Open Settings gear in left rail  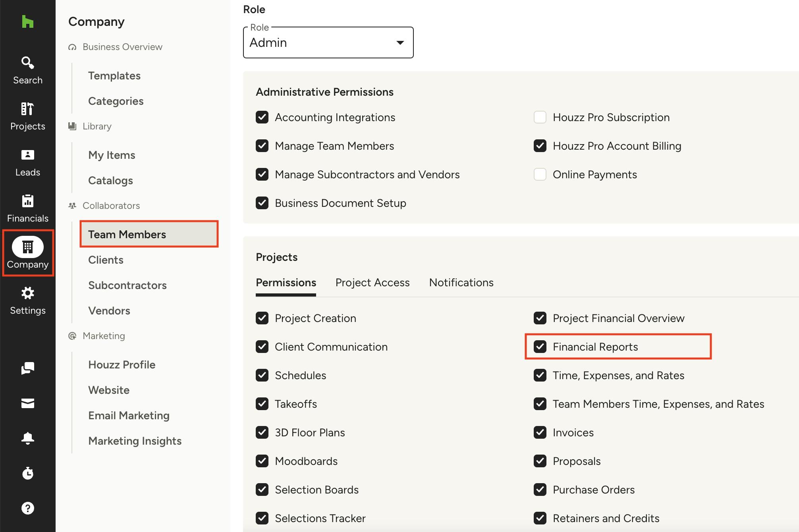tap(27, 301)
